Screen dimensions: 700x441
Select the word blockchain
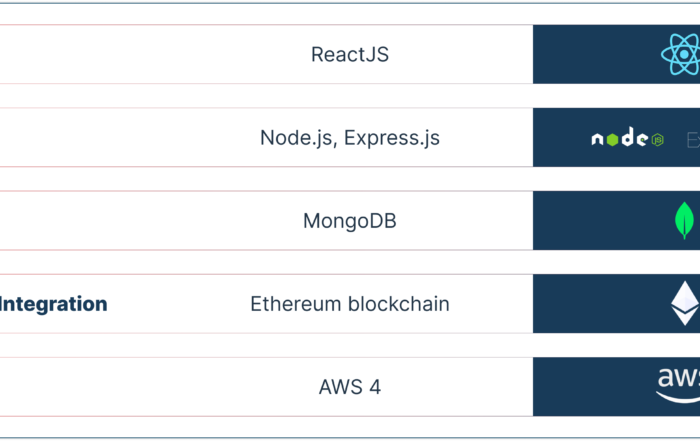[399, 304]
